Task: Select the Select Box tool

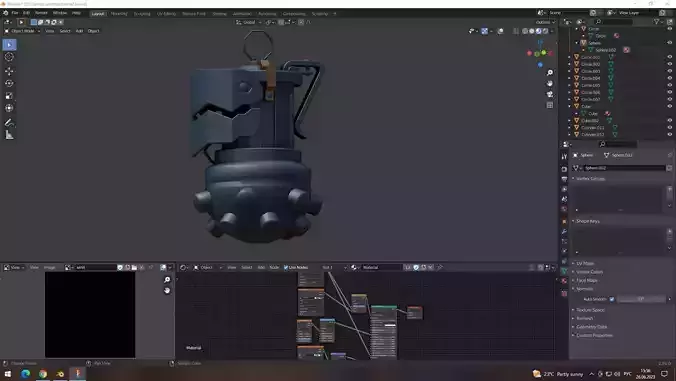Action: (9, 45)
